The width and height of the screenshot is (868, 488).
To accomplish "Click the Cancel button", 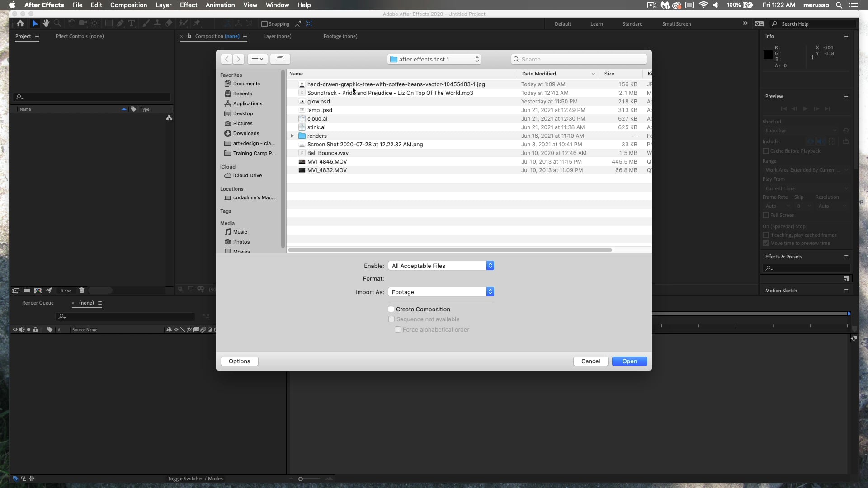I will (x=590, y=361).
